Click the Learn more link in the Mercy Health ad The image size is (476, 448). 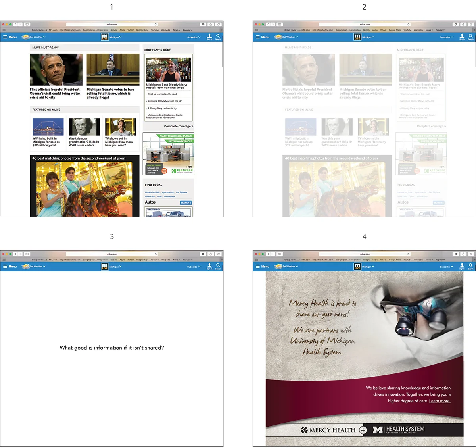click(x=440, y=401)
